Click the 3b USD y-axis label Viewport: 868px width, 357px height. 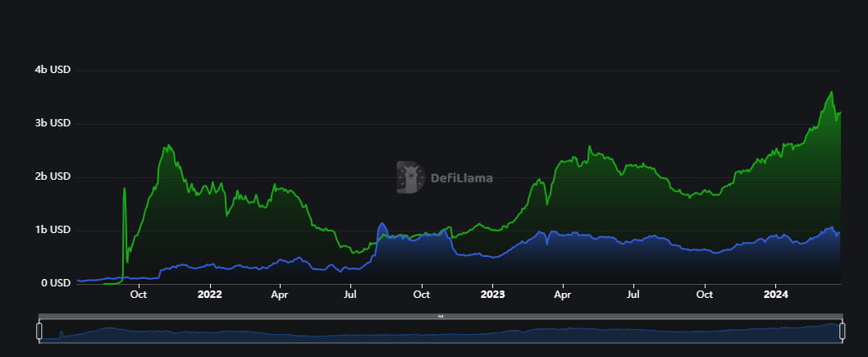[53, 123]
